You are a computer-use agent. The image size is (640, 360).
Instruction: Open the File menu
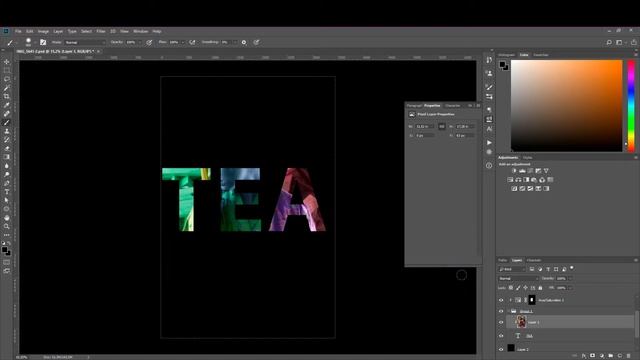pos(18,31)
